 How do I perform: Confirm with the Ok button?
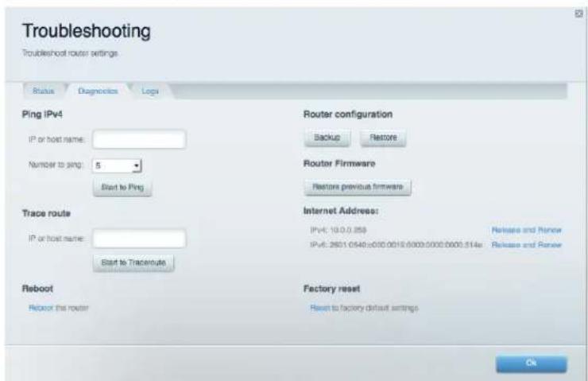point(531,363)
